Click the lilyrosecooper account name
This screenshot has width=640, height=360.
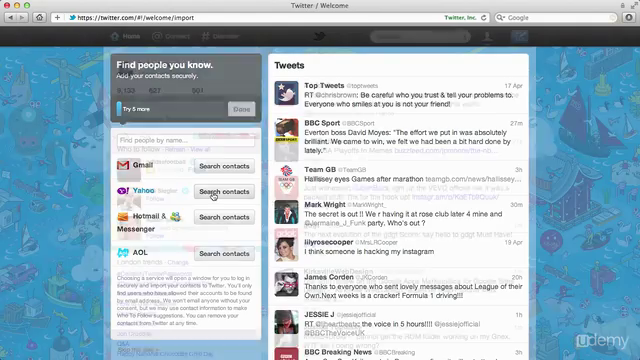click(329, 242)
